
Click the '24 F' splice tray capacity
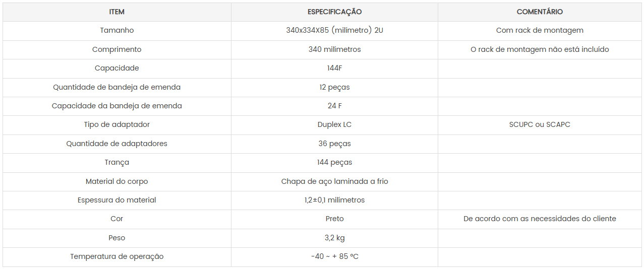pos(334,106)
